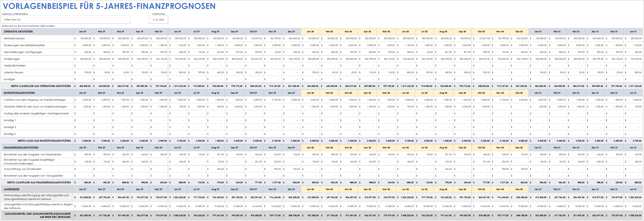Screen dimensions: 644x221
Task: Select Nettoeinnahmen value 425.000,00 for Aug 29
Action: tap(216, 38)
